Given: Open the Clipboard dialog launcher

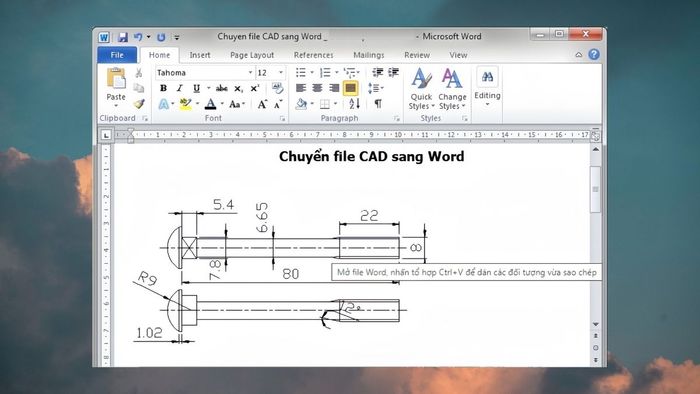Looking at the screenshot, I should (x=145, y=118).
